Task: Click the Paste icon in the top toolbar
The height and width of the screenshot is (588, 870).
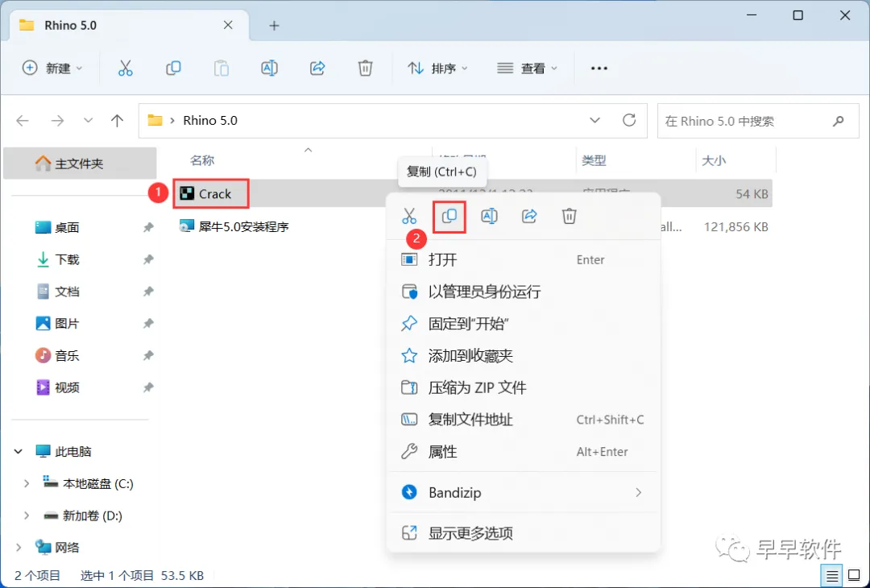Action: 222,68
